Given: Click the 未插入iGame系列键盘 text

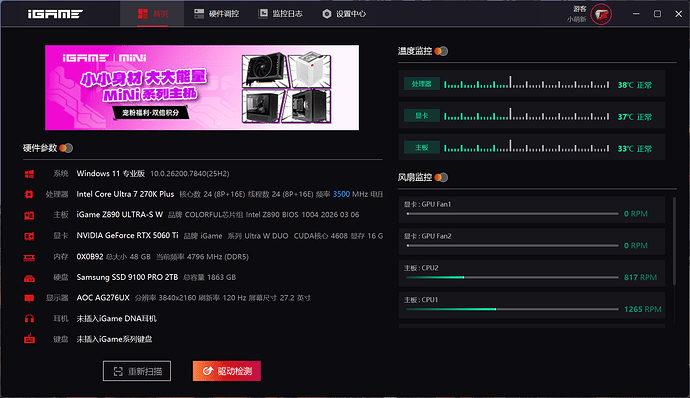Looking at the screenshot, I should 114,339.
